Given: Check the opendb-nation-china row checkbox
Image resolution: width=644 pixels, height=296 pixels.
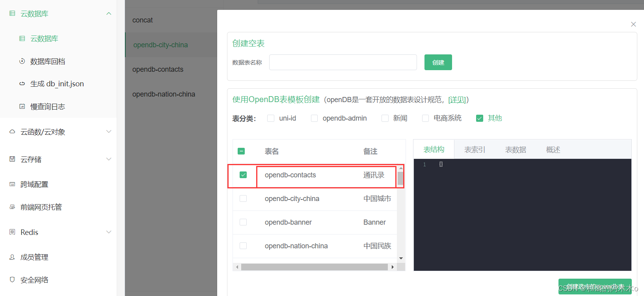Looking at the screenshot, I should coord(243,246).
